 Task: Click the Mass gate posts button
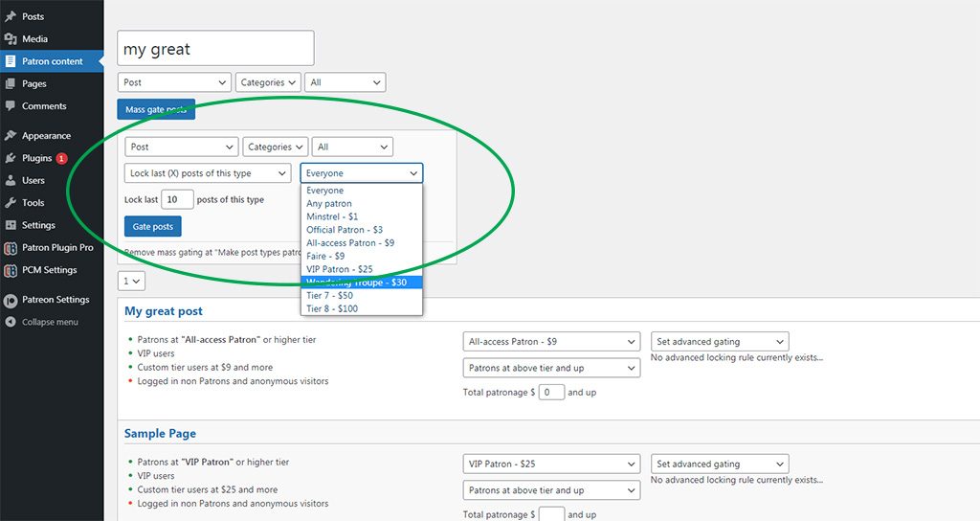(x=156, y=109)
